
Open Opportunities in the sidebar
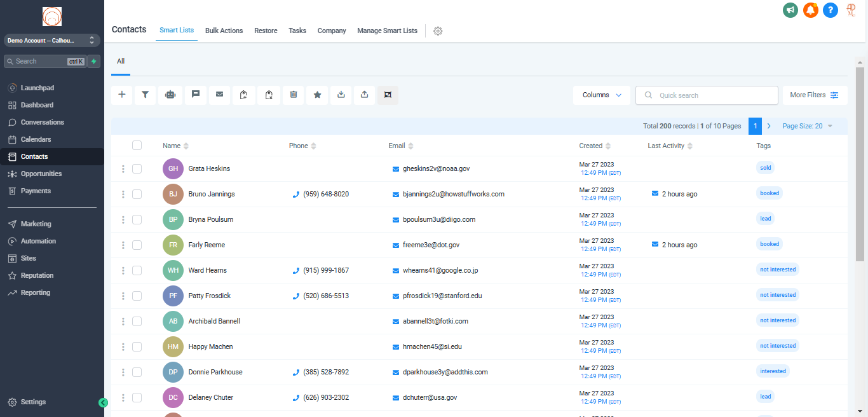(x=41, y=174)
